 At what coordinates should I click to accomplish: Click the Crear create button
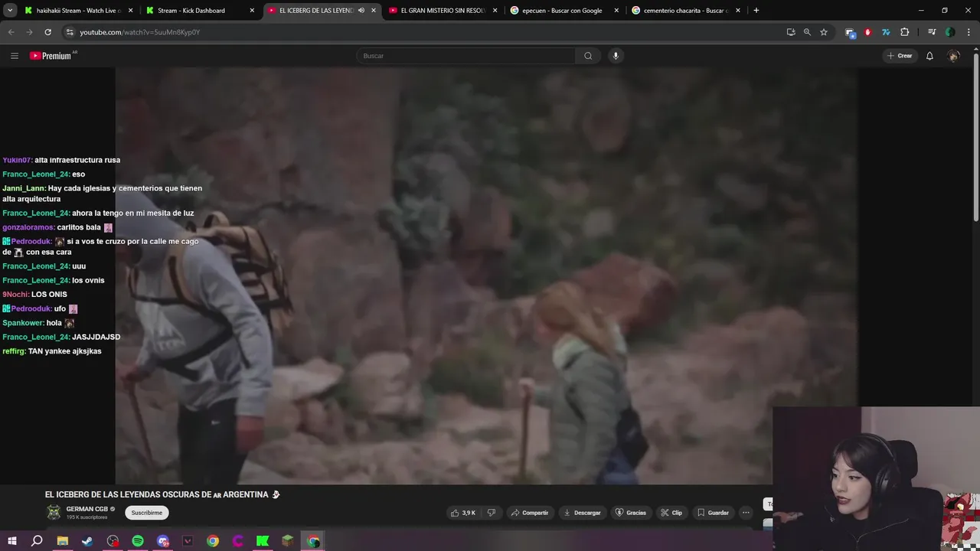click(x=900, y=56)
